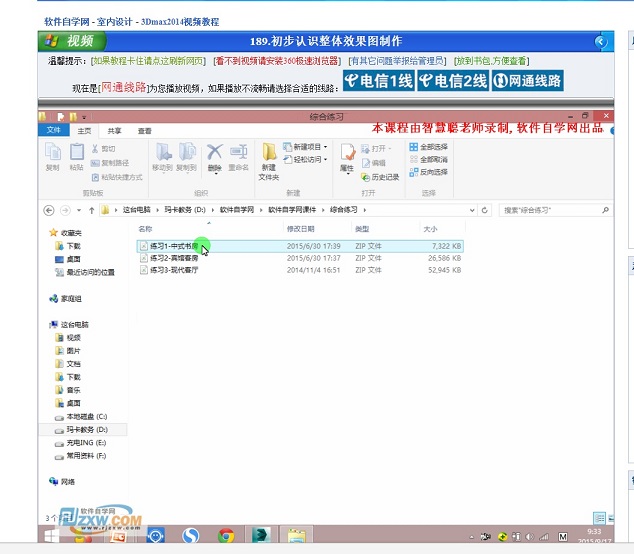The height and width of the screenshot is (554, 634).
Task: Click the Rename (重命名) icon
Action: (x=239, y=153)
